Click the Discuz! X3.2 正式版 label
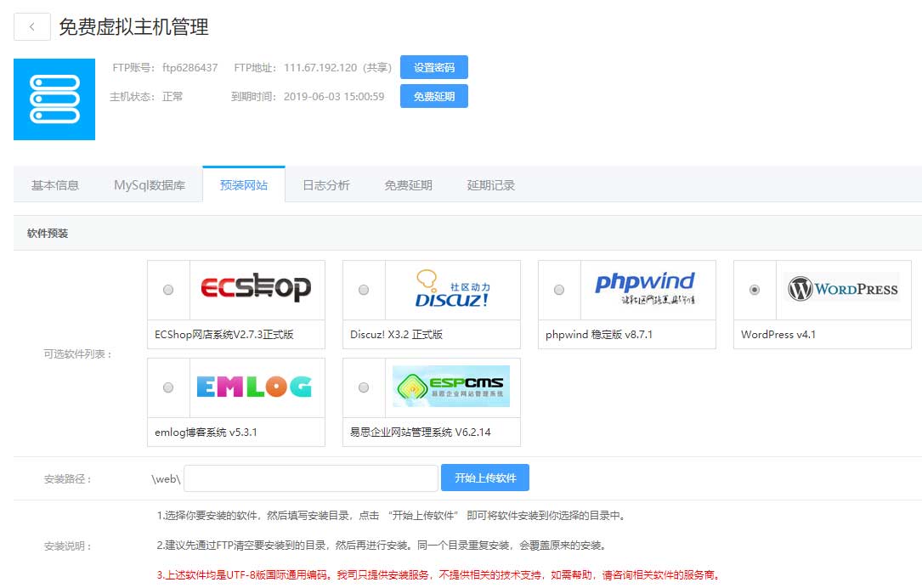Viewport: 922px width, 588px height. [396, 334]
